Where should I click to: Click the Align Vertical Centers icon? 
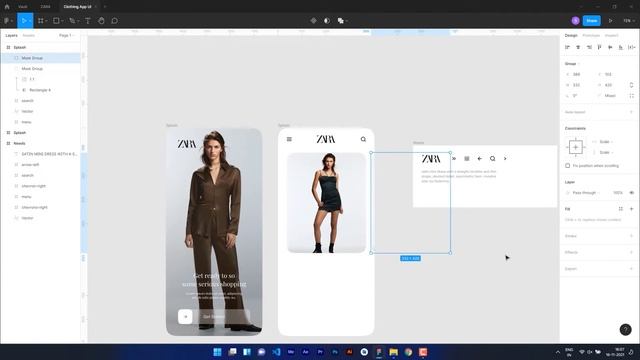(610, 47)
